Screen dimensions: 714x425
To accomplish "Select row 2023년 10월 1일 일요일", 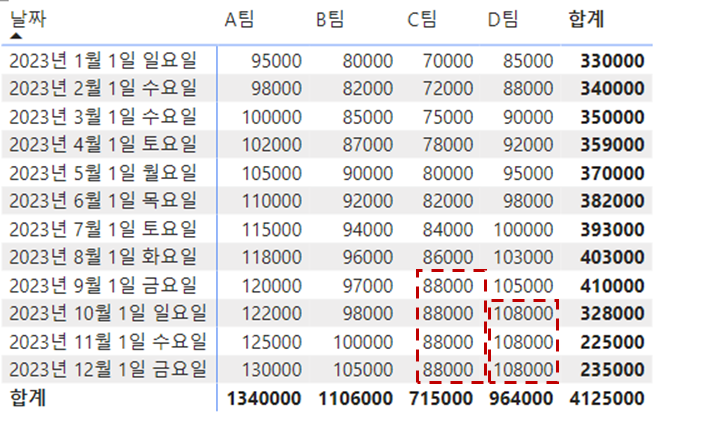I will pos(108,313).
